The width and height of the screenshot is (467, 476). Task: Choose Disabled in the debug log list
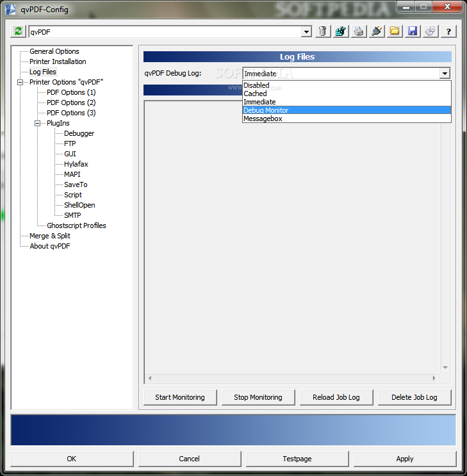point(347,85)
